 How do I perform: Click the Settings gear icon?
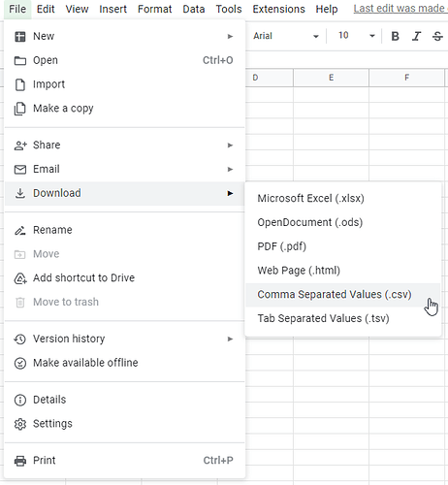20,424
